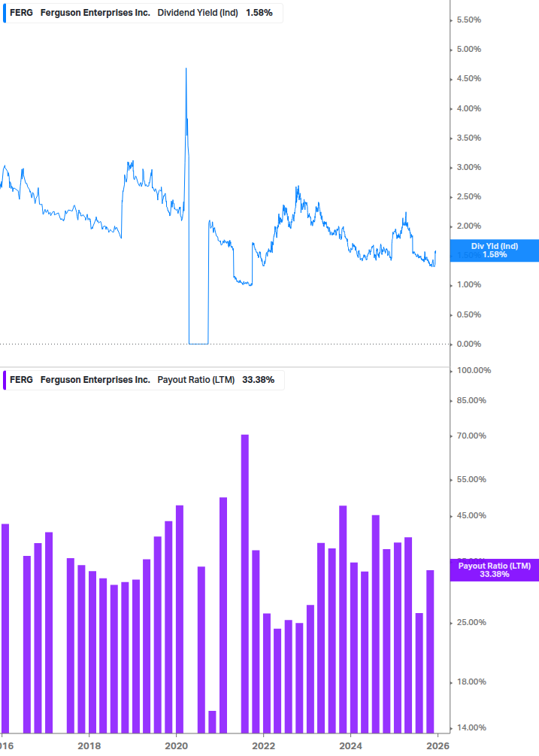This screenshot has width=539, height=756.
Task: Click the 2022 label on the time axis
Action: [x=263, y=746]
